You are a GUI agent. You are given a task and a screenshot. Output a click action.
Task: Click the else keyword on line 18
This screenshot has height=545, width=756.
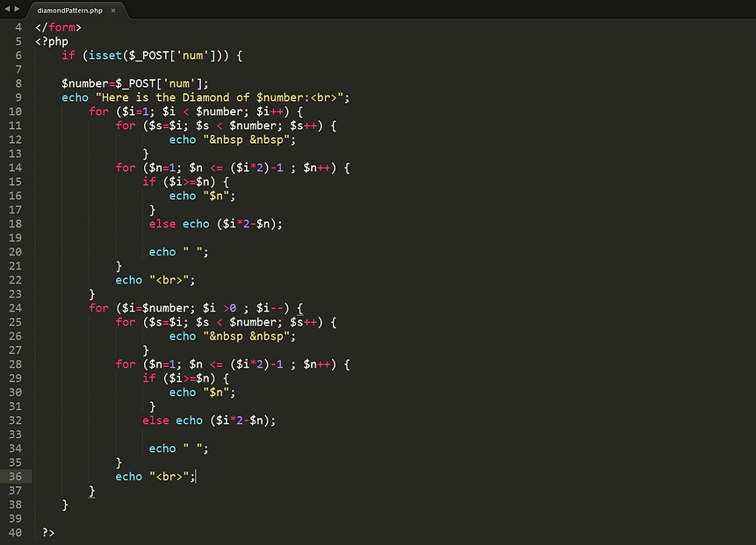[x=162, y=224]
